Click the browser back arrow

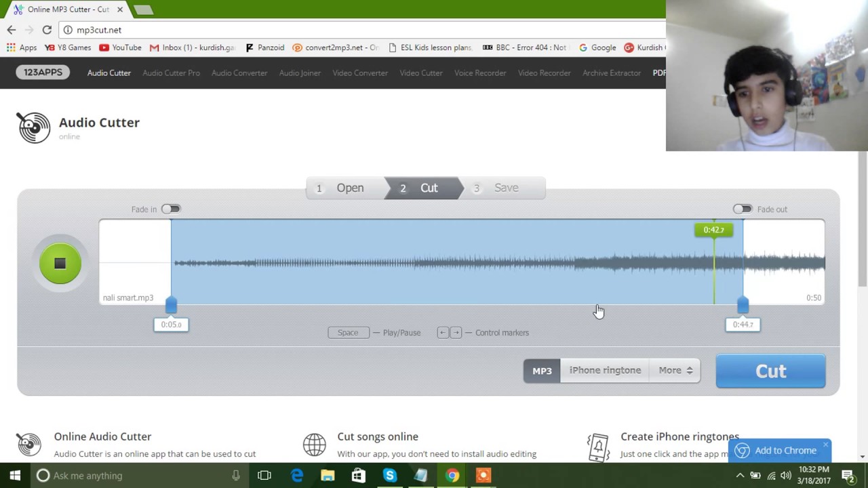tap(12, 30)
